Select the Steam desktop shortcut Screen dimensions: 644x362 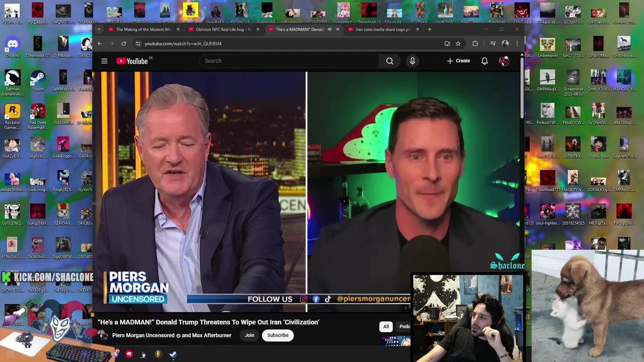[38, 80]
